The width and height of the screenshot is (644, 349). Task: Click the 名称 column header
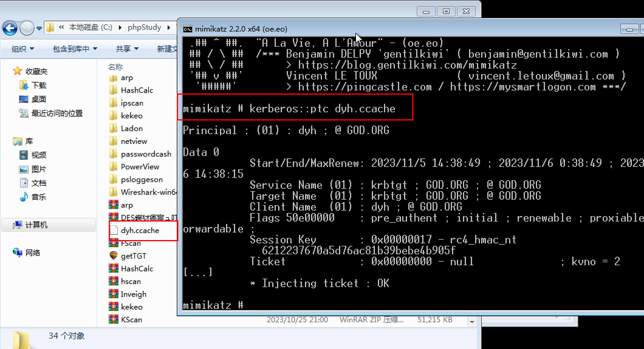[115, 67]
